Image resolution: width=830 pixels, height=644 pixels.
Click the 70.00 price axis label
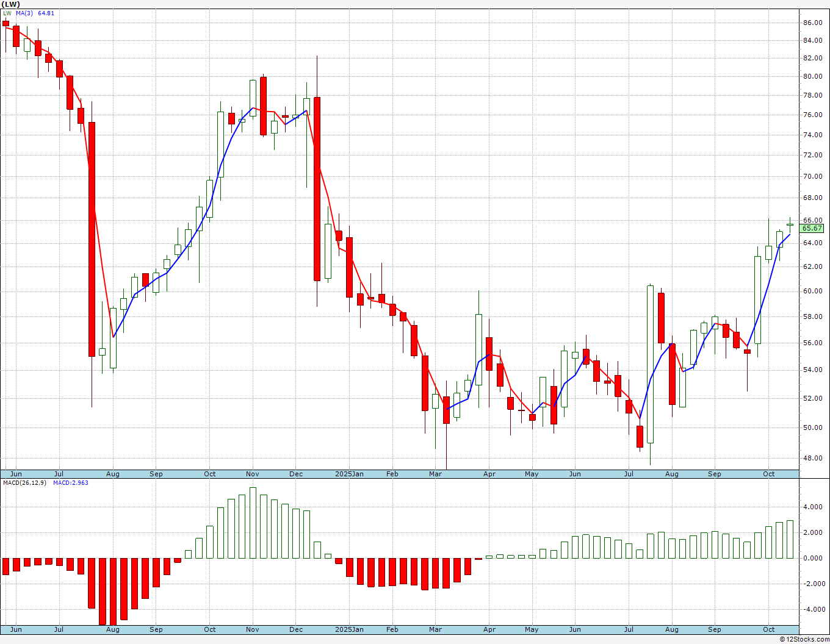point(812,176)
